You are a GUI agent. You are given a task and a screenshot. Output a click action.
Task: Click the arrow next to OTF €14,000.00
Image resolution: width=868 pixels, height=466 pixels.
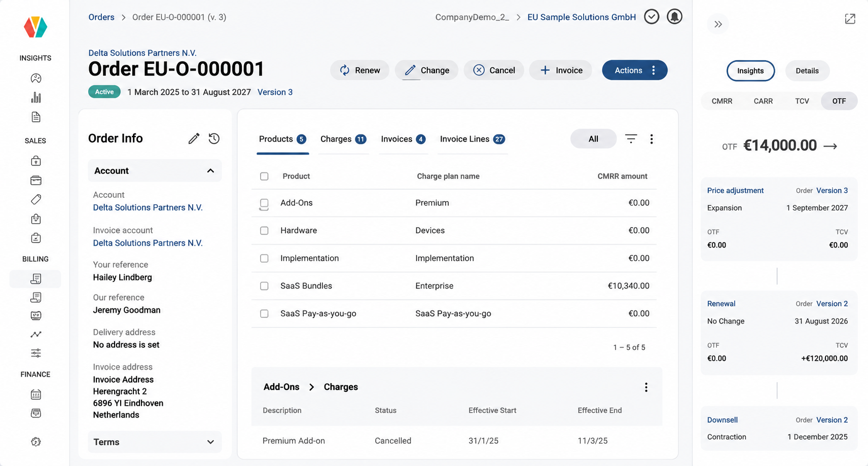pos(830,146)
